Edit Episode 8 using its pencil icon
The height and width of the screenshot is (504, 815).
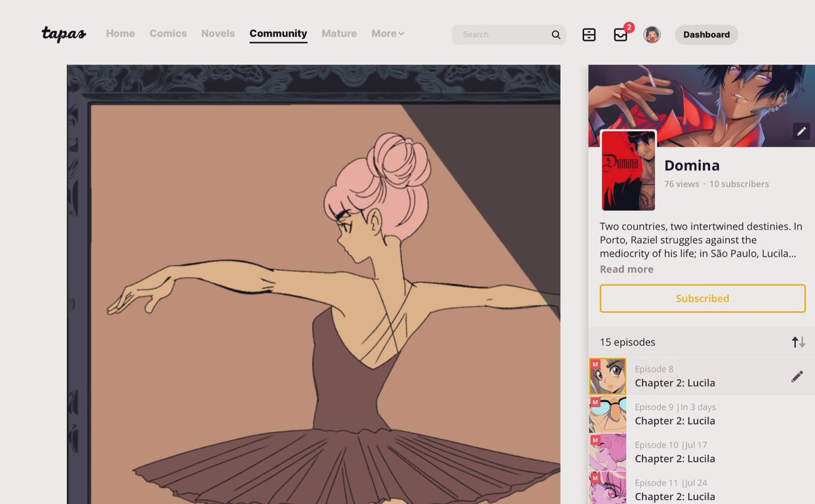795,376
